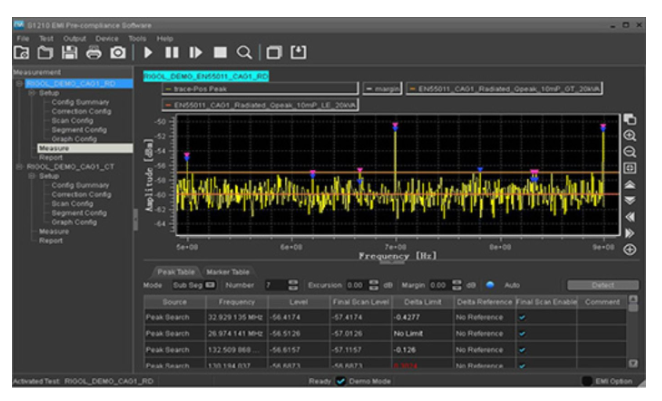
Task: Open Graph Config under RIGOL_DEMO_CA01_CT
Action: [x=74, y=222]
